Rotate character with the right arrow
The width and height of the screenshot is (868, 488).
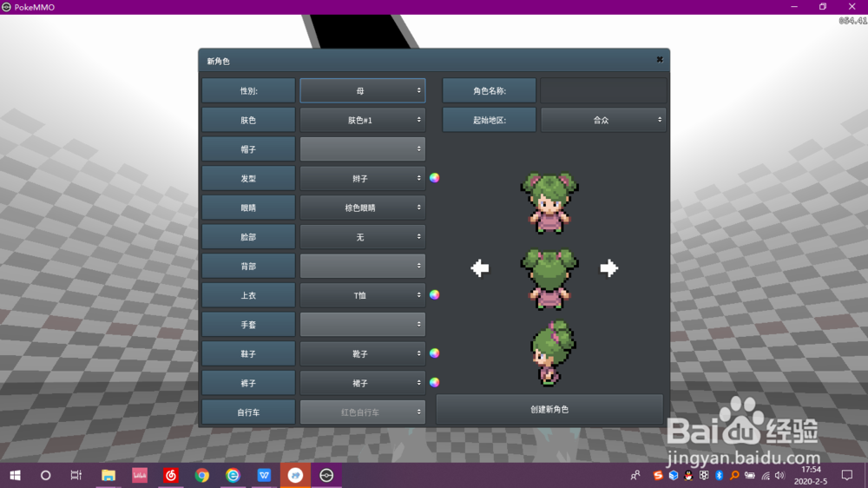pyautogui.click(x=609, y=268)
